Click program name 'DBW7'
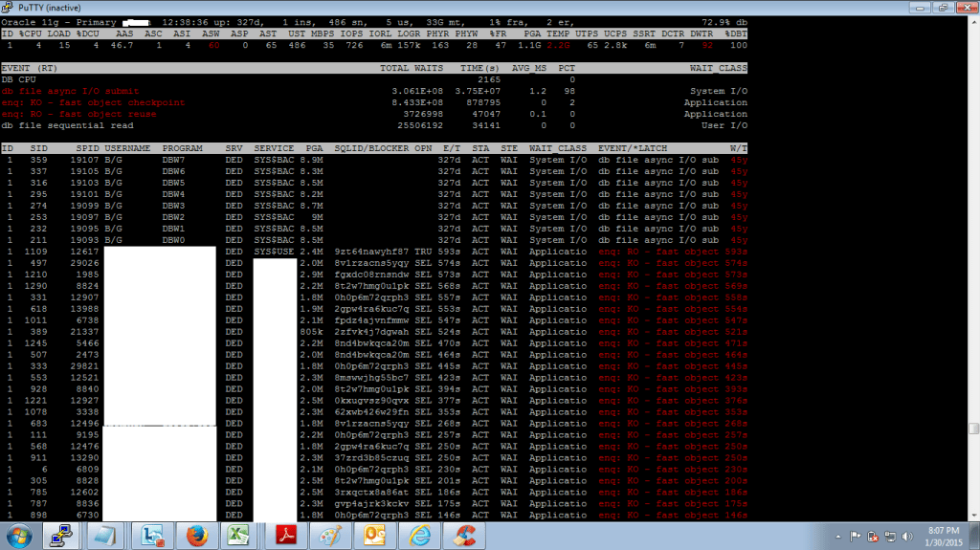This screenshot has width=980, height=550. (x=174, y=160)
